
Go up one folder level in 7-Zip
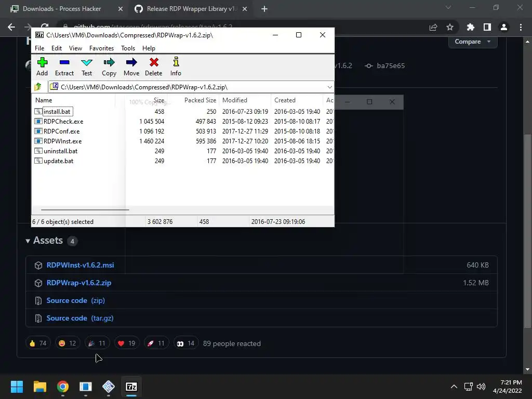pos(38,87)
